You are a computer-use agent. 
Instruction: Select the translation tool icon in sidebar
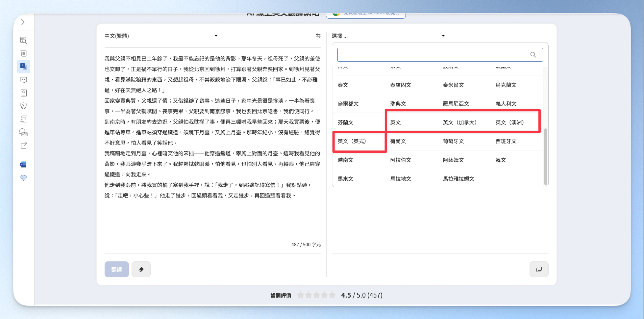[x=24, y=66]
